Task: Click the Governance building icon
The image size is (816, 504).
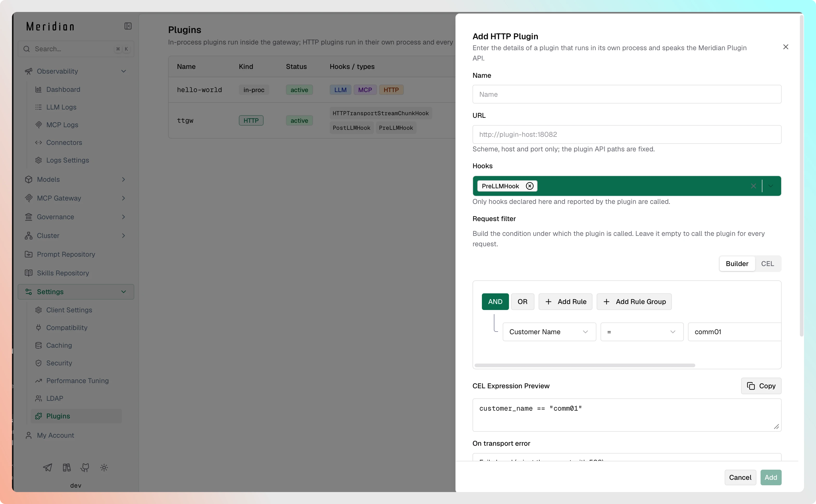Action: [x=29, y=217]
